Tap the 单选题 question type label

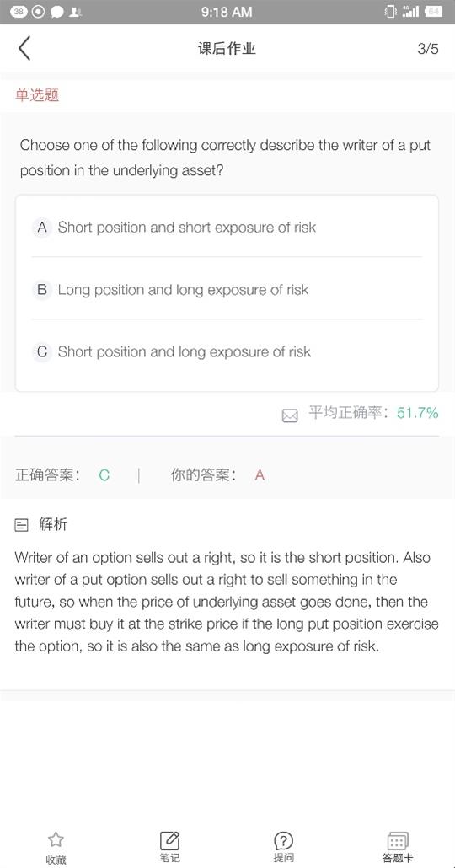click(37, 95)
